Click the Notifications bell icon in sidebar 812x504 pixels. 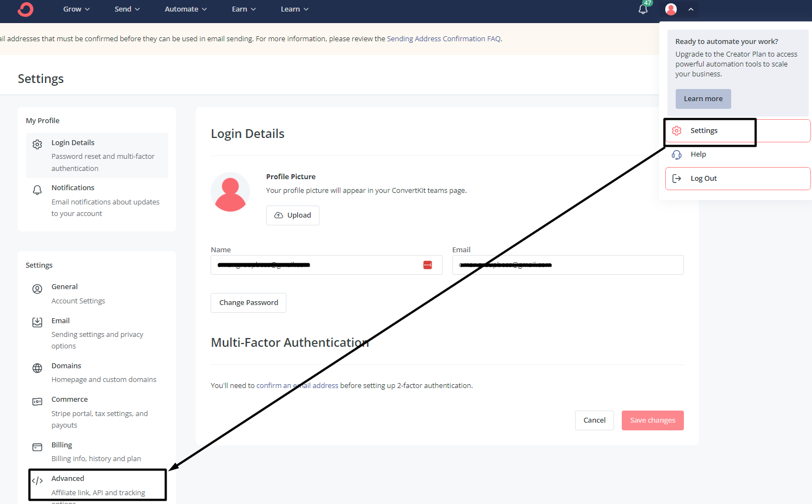(37, 190)
